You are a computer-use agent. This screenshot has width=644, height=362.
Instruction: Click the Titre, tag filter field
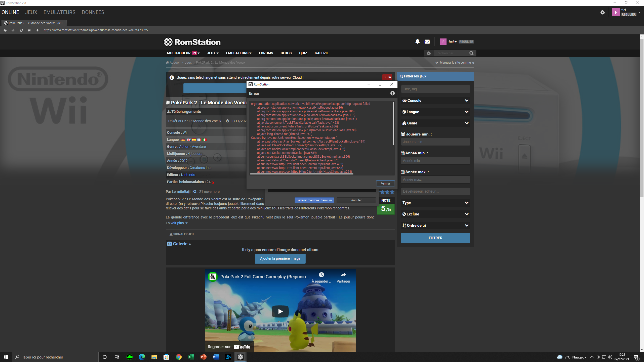[x=435, y=89]
